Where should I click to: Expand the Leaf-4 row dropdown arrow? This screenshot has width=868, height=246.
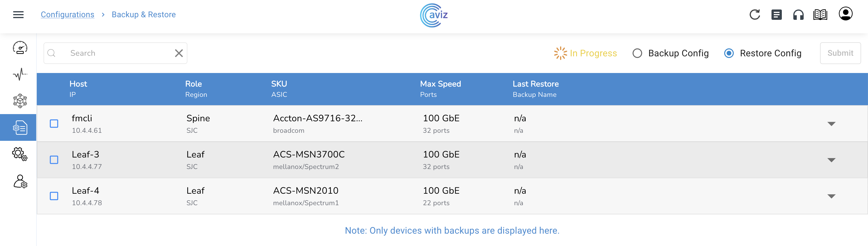831,196
